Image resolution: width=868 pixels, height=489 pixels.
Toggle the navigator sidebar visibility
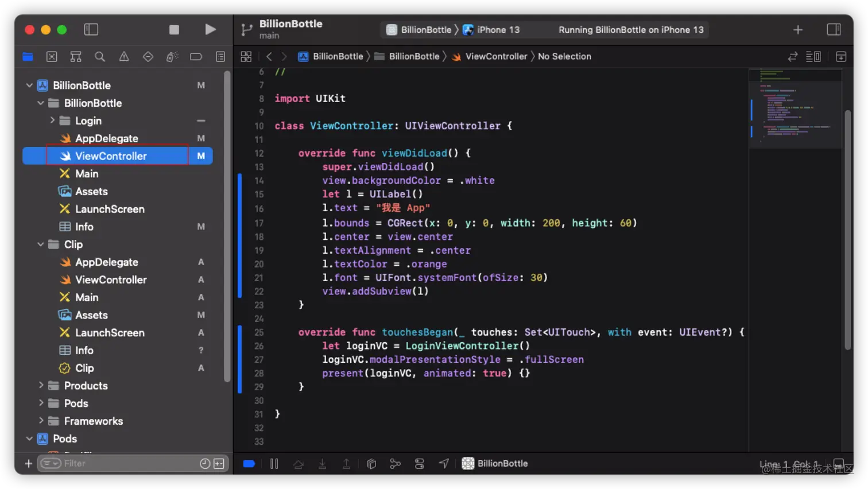[x=91, y=29]
